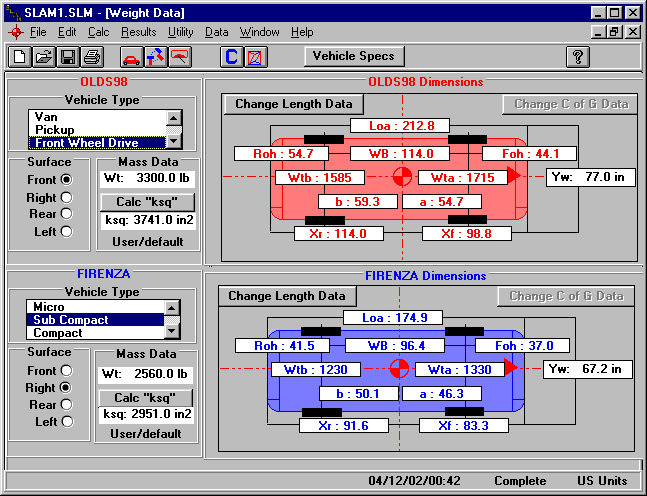This screenshot has height=496, width=647.
Task: Click the title bar application icon
Action: [x=13, y=13]
